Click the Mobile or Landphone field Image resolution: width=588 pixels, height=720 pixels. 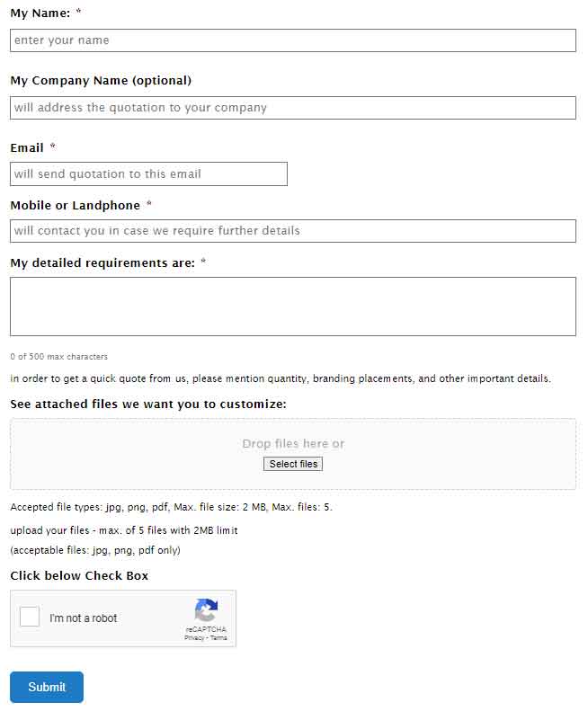292,231
